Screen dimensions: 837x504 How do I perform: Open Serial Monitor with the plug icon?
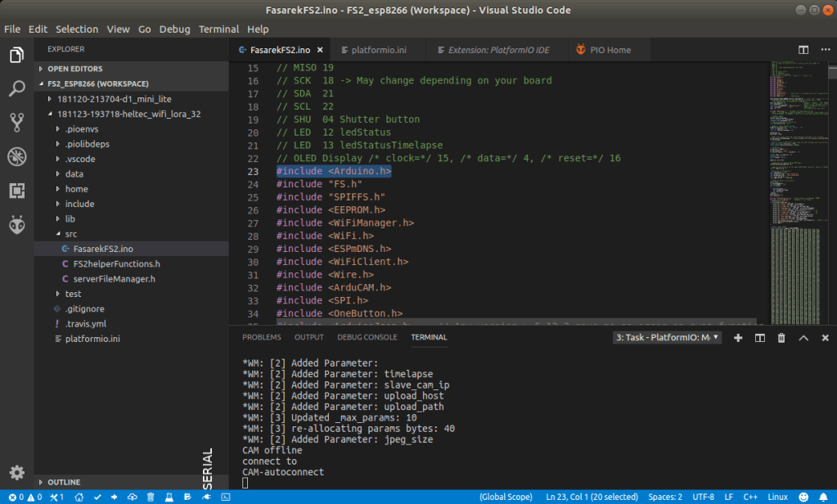coord(205,497)
